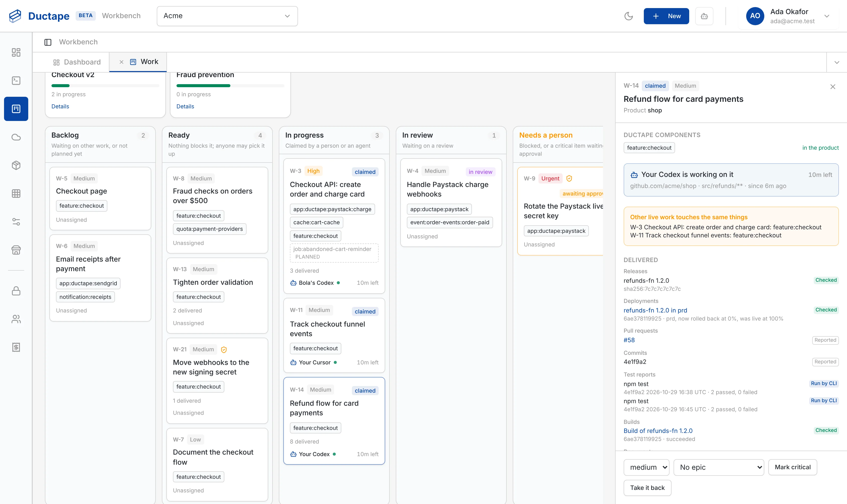Click Checkout v2 progress bar
Image resolution: width=847 pixels, height=504 pixels.
[x=105, y=86]
